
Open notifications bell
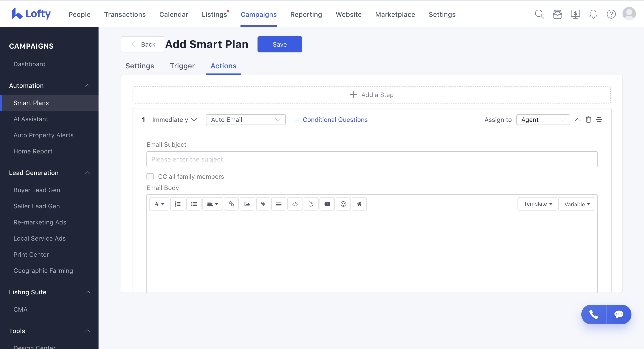point(593,14)
